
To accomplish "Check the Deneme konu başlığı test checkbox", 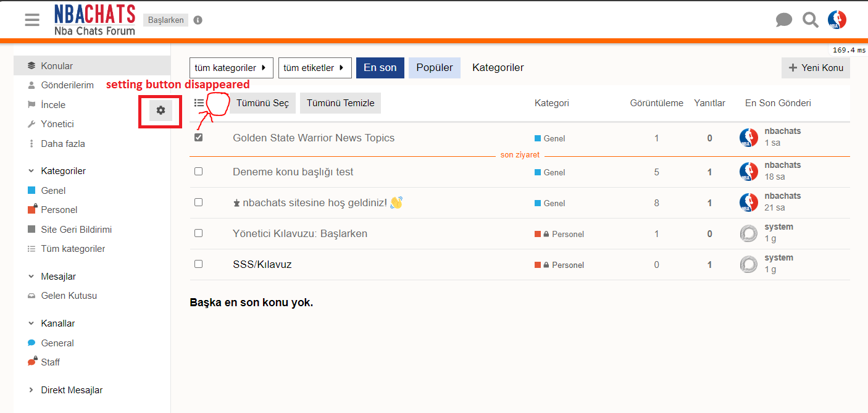I will (198, 172).
